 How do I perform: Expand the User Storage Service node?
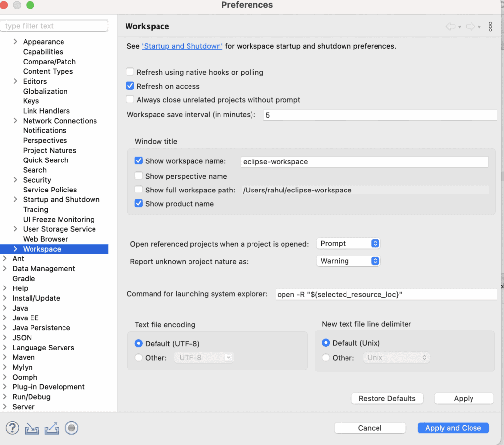pyautogui.click(x=15, y=229)
